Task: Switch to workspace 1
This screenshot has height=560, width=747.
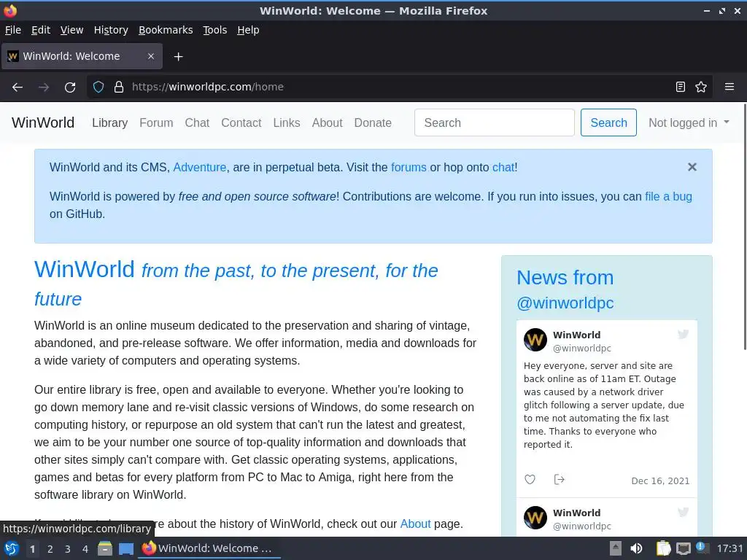Action: coord(32,549)
